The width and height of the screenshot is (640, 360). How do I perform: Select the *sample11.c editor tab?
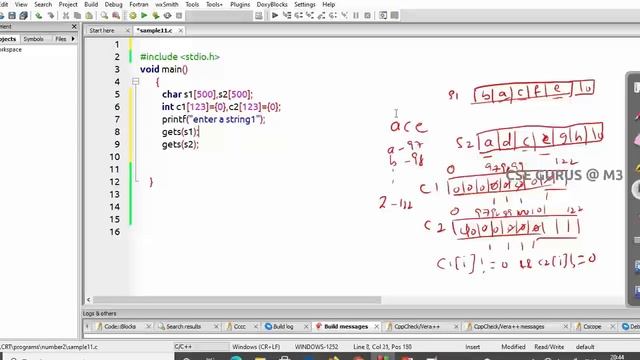coord(154,31)
